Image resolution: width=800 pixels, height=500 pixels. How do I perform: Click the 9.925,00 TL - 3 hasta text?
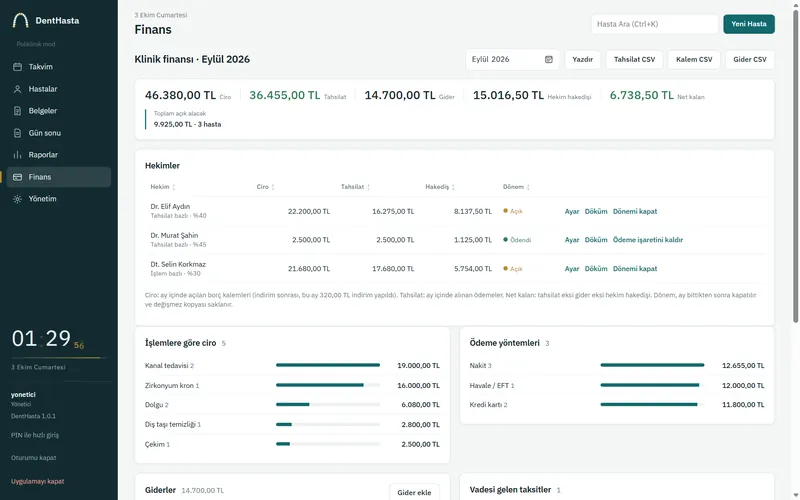(x=187, y=124)
